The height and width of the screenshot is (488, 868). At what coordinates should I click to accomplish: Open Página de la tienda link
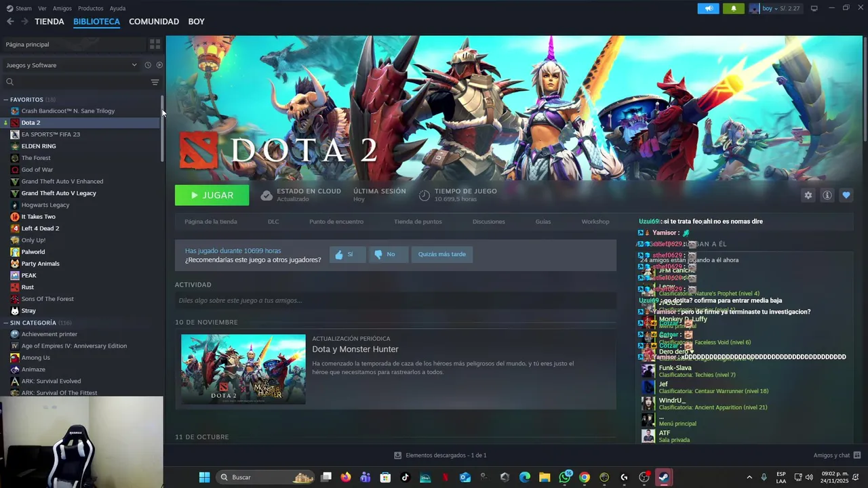click(x=211, y=222)
